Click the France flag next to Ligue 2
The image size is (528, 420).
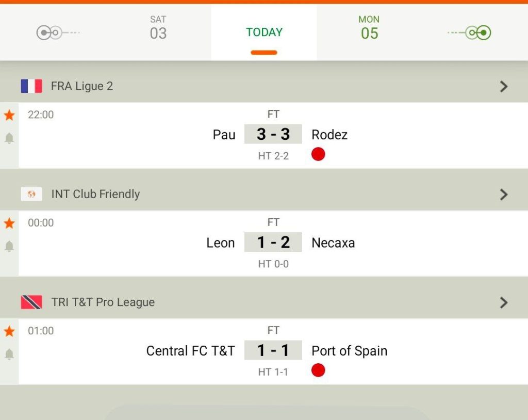[x=31, y=86]
